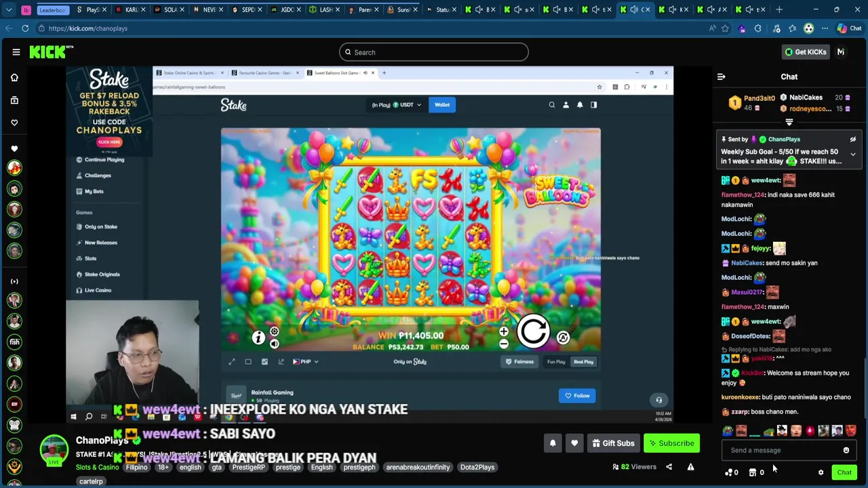The height and width of the screenshot is (488, 868).
Task: Add page to favorites with star icon
Action: (x=725, y=28)
